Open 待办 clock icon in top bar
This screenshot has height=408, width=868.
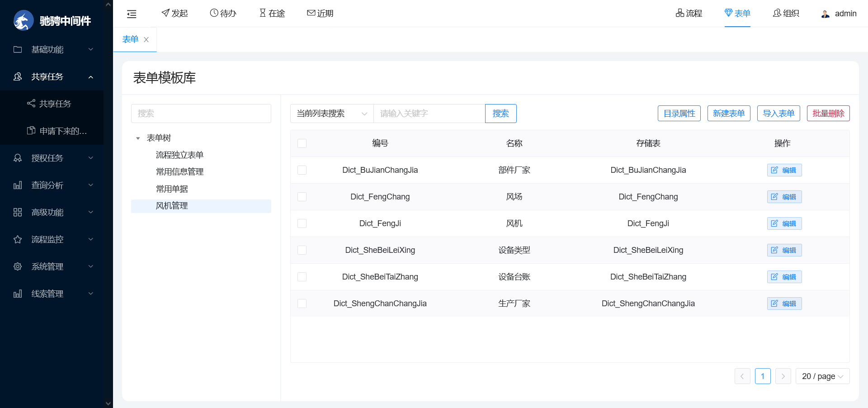[214, 13]
